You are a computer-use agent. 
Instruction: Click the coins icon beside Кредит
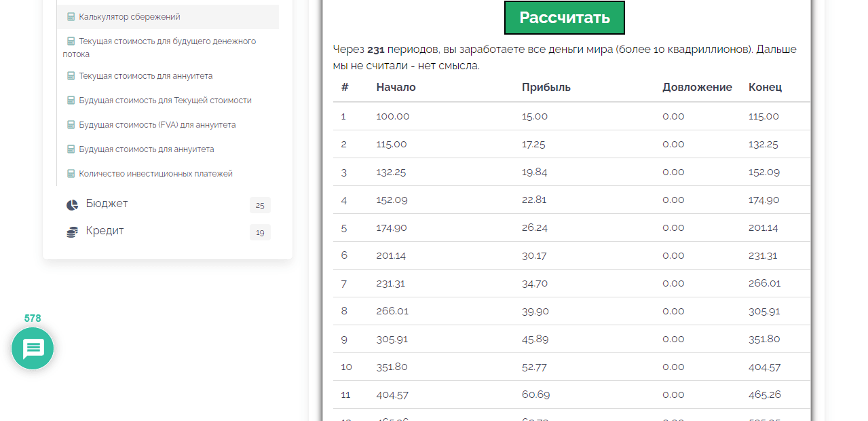[x=72, y=230]
